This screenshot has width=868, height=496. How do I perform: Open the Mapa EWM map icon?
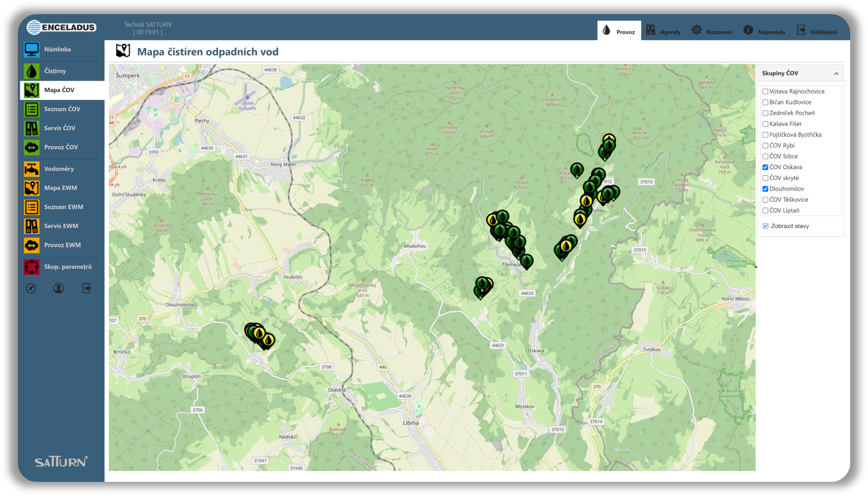click(32, 188)
